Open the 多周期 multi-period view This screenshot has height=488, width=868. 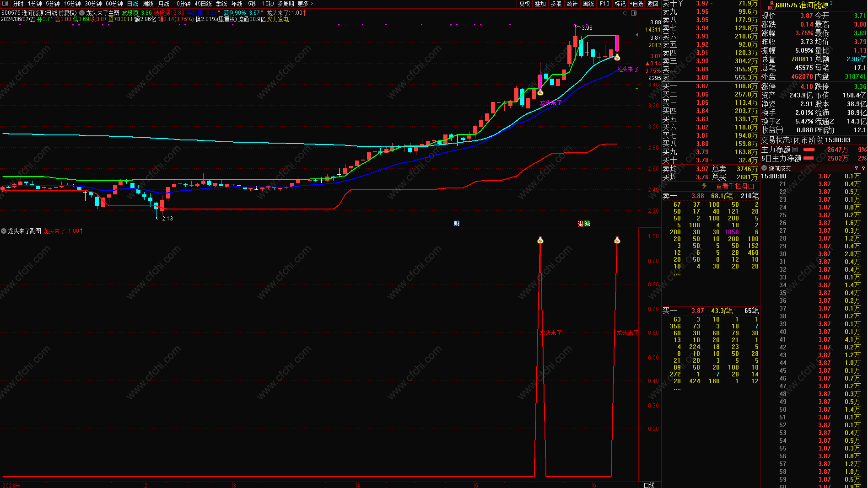(286, 4)
